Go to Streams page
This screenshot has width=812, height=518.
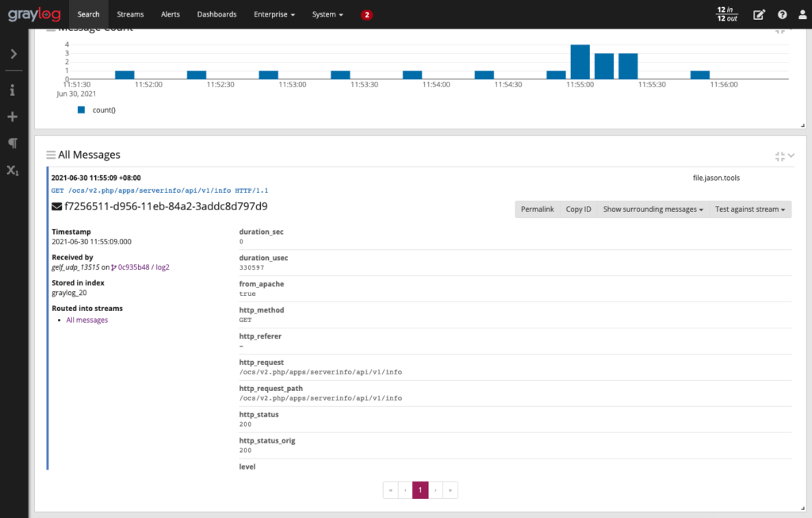click(130, 14)
